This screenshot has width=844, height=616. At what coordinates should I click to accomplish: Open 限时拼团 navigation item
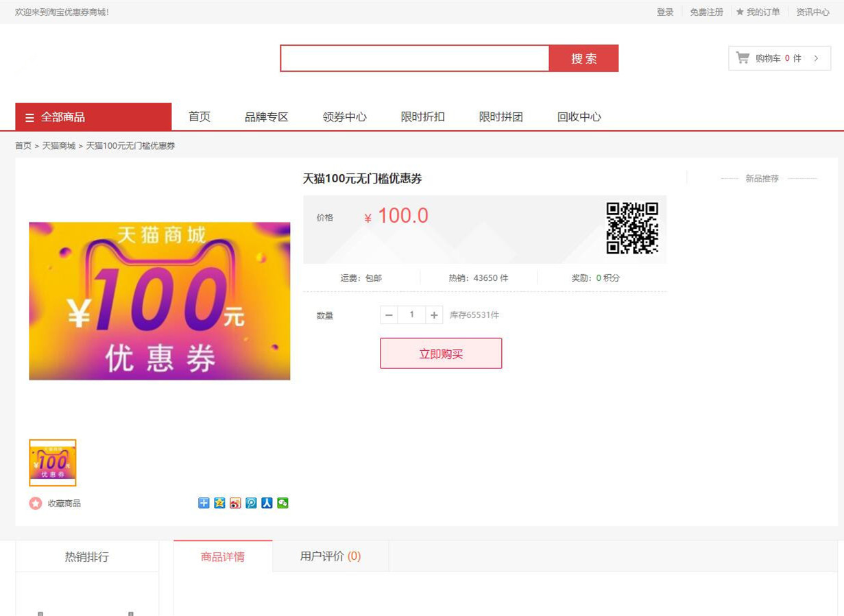[x=501, y=116]
